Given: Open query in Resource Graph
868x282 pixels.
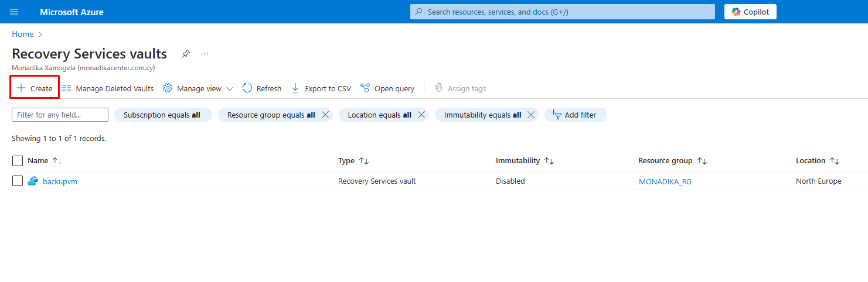Looking at the screenshot, I should (x=387, y=88).
